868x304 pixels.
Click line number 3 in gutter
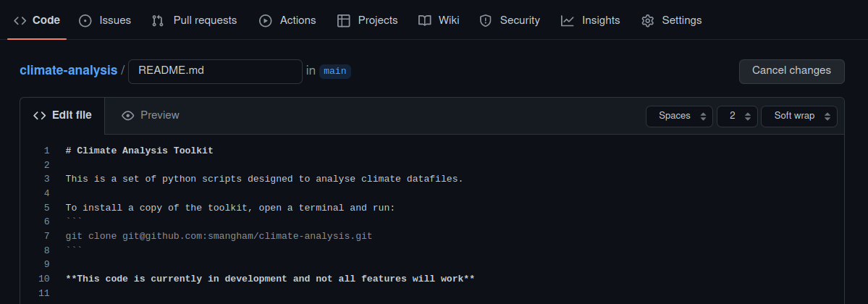point(46,179)
